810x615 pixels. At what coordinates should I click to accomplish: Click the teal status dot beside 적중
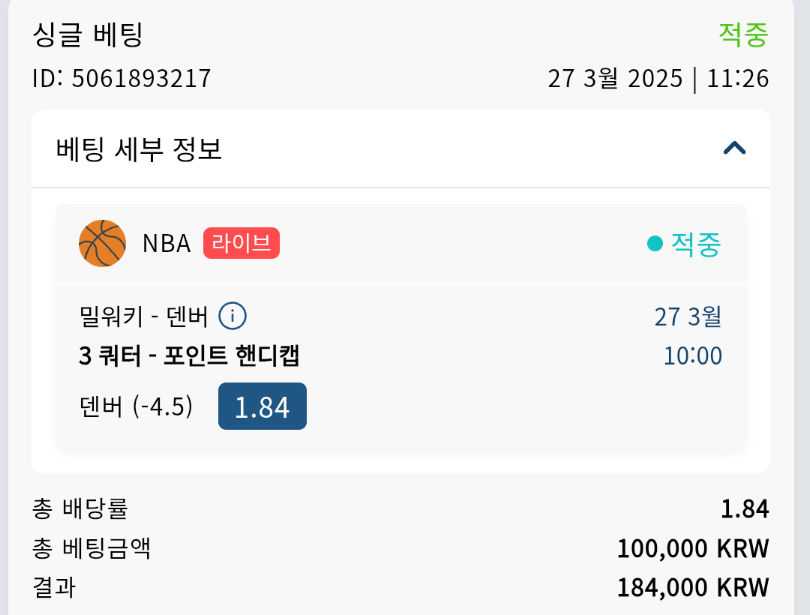pos(655,243)
